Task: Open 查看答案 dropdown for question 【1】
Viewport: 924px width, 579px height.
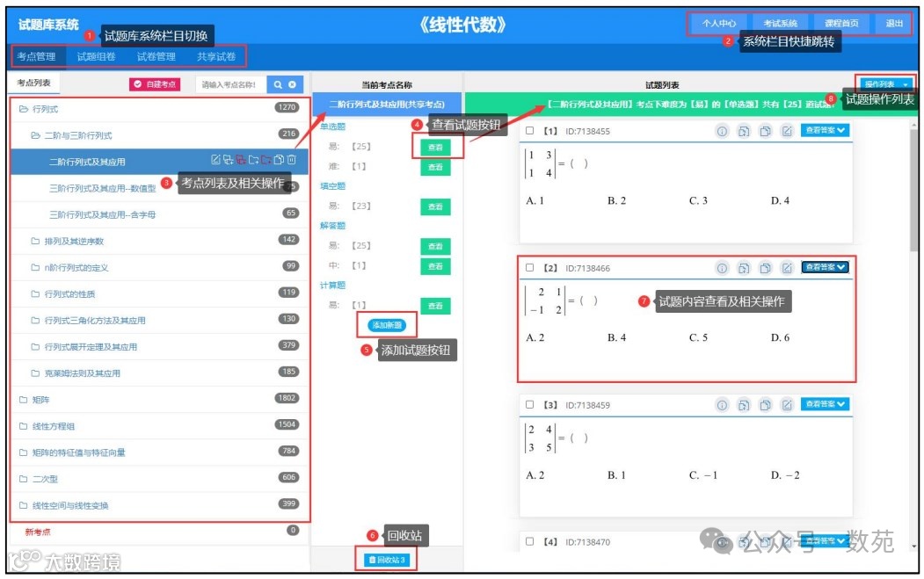Action: point(825,130)
